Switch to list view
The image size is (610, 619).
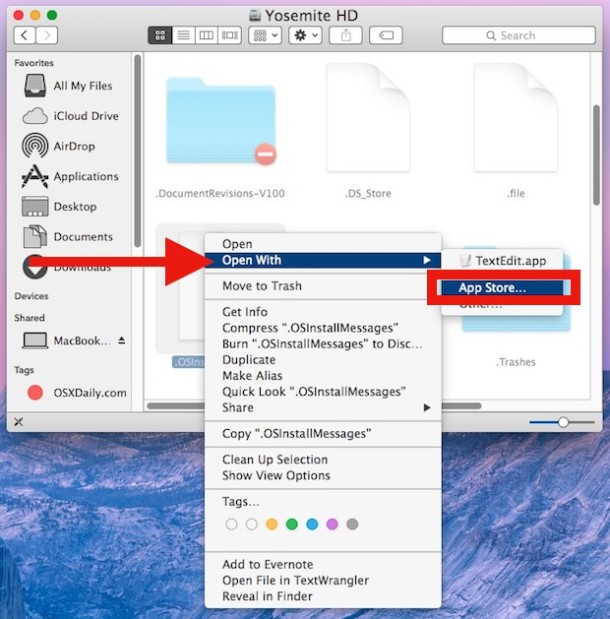(x=183, y=36)
